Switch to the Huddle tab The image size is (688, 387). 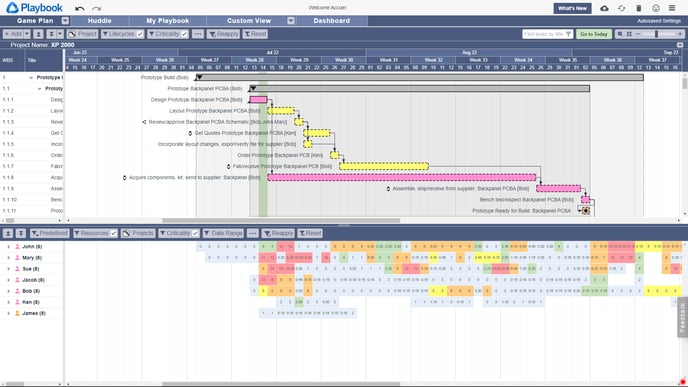(x=100, y=21)
